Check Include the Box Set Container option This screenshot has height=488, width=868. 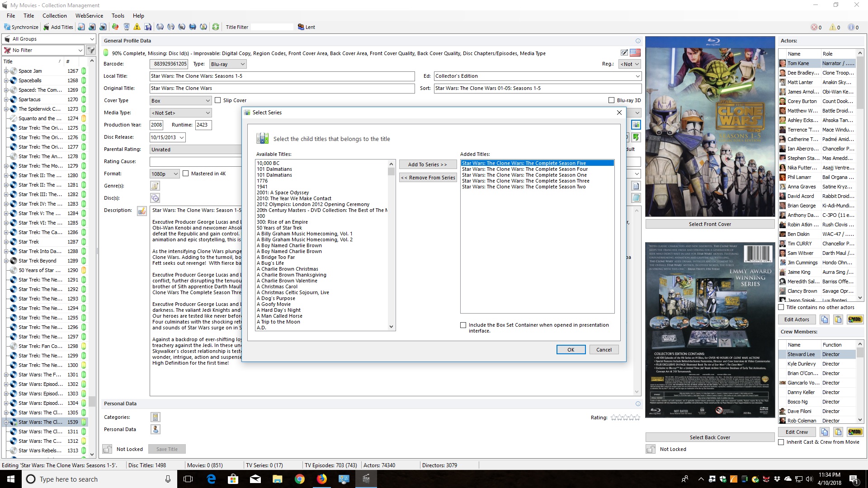tap(463, 325)
